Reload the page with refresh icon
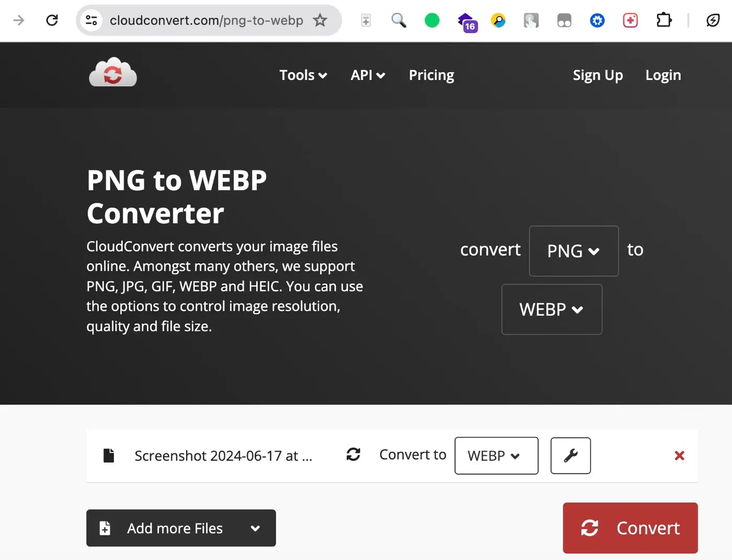732x560 pixels. (x=52, y=20)
